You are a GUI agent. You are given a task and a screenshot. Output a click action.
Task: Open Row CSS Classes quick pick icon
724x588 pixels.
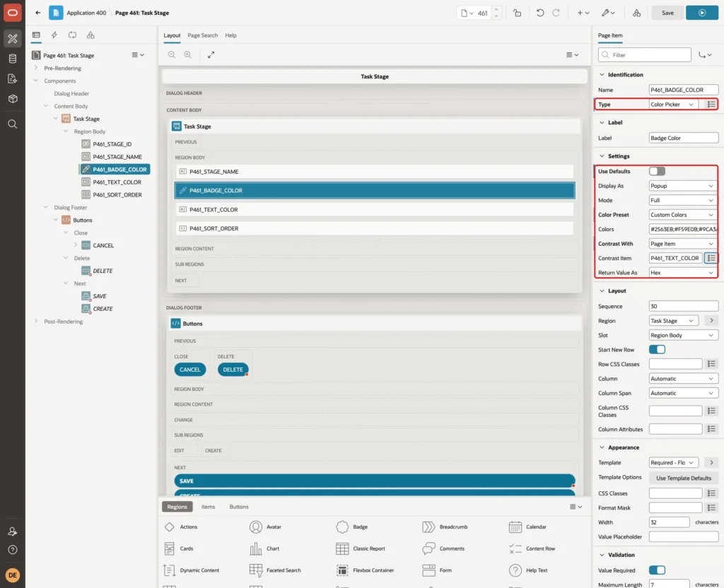coord(711,364)
